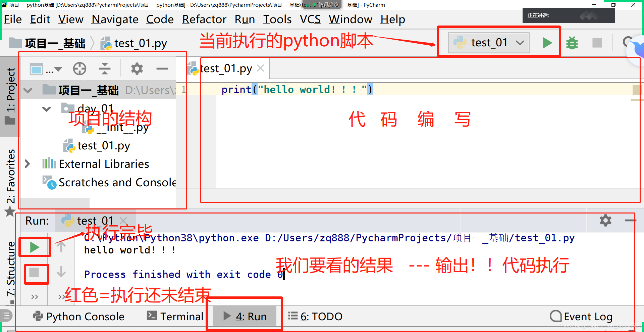This screenshot has width=644, height=332.
Task: Open the Edit menu
Action: (x=40, y=19)
